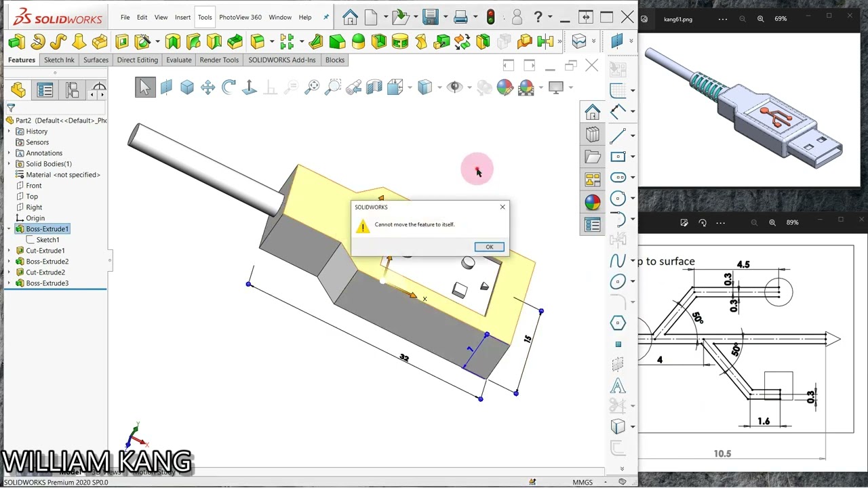Pin the menu bar with pushpin

pos(326,17)
